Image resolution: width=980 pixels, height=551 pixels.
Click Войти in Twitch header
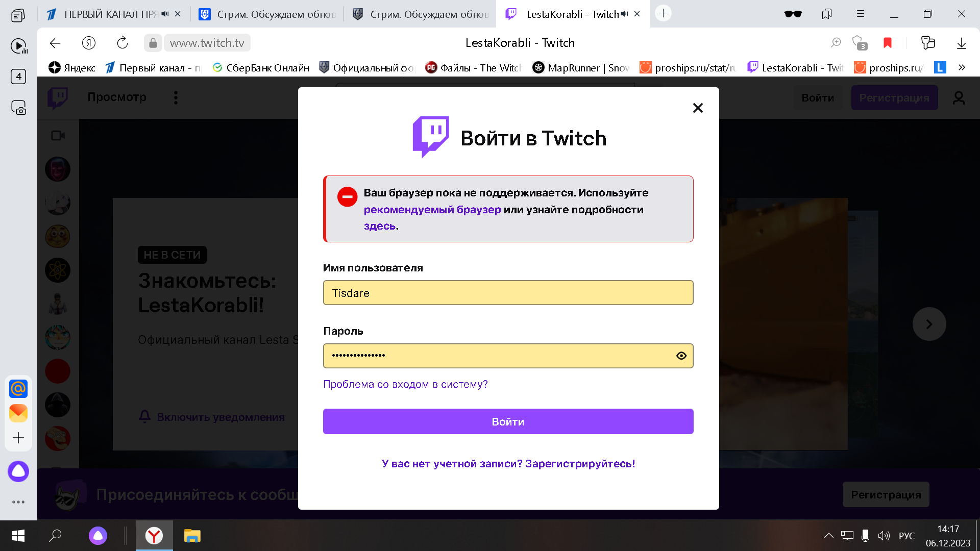(x=818, y=98)
